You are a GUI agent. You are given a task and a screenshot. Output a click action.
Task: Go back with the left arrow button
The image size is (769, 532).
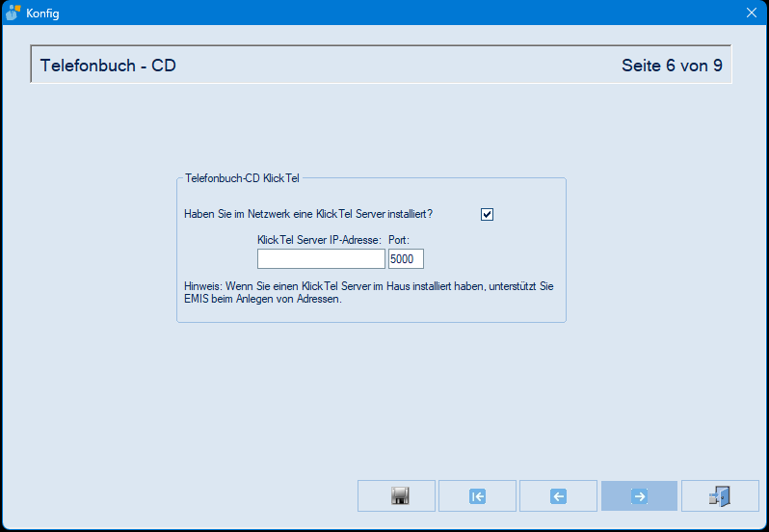(x=558, y=495)
